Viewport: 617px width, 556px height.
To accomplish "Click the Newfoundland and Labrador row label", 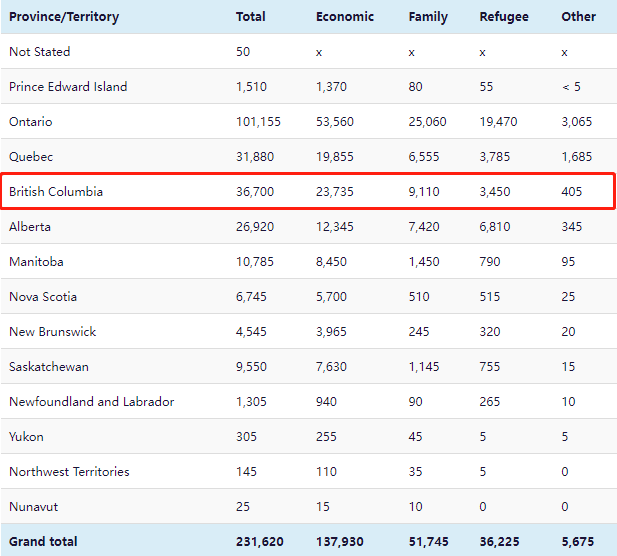I will (x=92, y=401).
